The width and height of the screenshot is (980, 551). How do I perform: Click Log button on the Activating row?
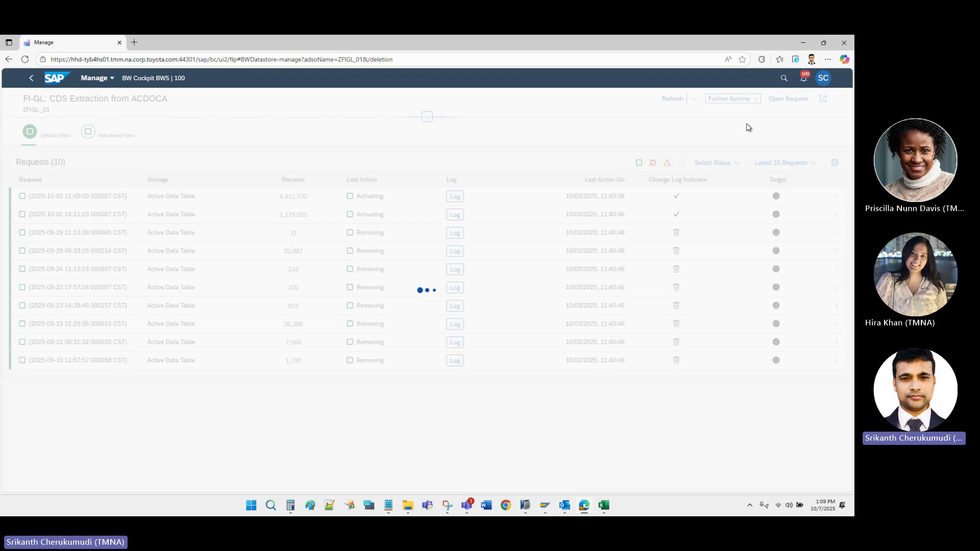tap(454, 196)
